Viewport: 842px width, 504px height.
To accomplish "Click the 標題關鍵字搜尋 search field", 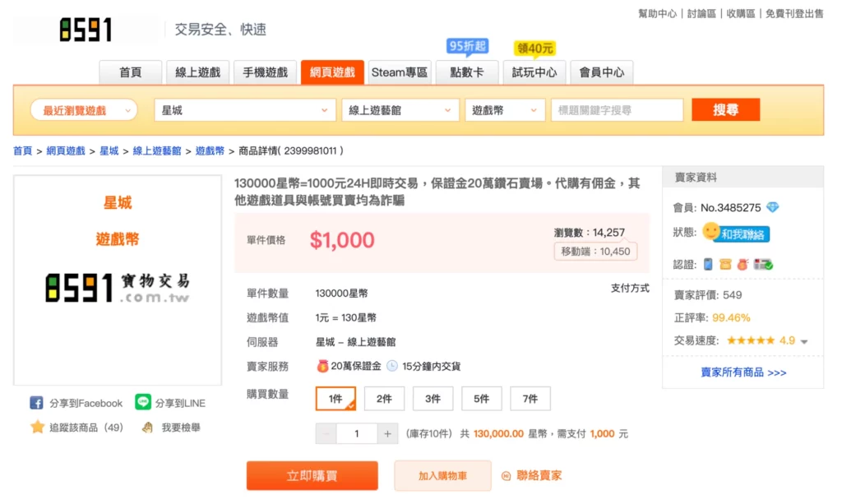I will 617,110.
